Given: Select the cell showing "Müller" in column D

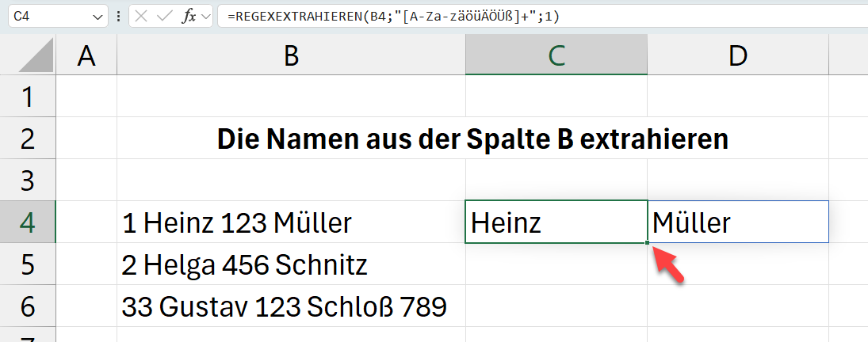Looking at the screenshot, I should click(738, 222).
